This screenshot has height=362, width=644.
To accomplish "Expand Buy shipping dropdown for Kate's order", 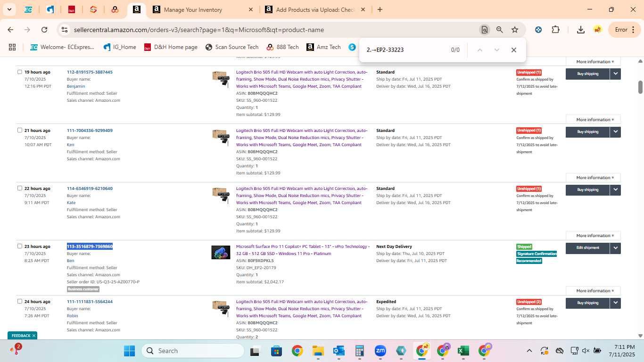I will [615, 190].
